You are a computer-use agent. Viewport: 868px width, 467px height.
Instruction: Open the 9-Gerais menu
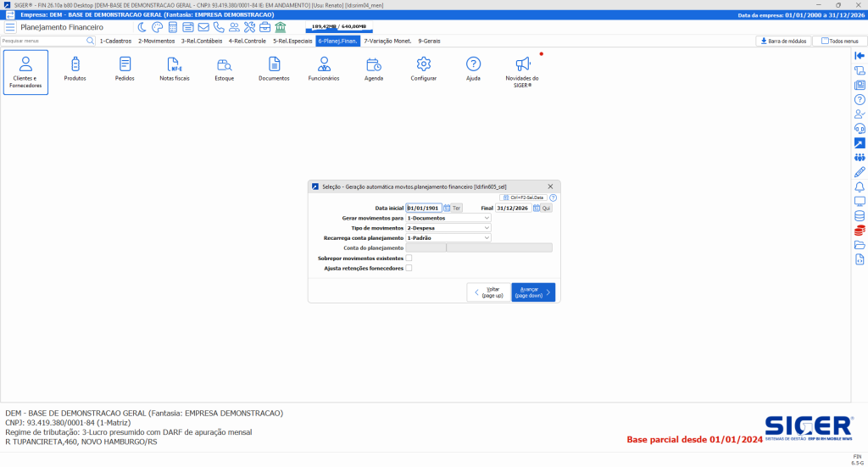(429, 41)
